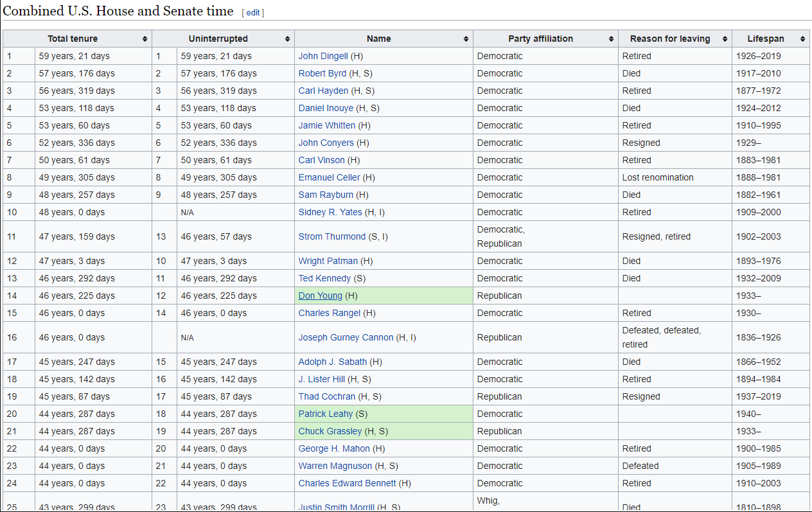Viewport: 812px width, 512px height.
Task: Sort by Party affiliation sort arrows
Action: coord(611,39)
